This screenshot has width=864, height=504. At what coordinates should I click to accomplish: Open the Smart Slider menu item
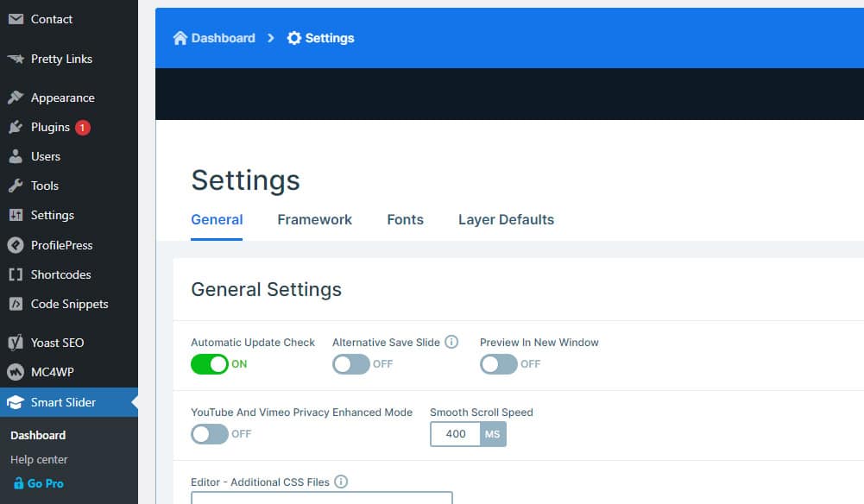[x=69, y=402]
